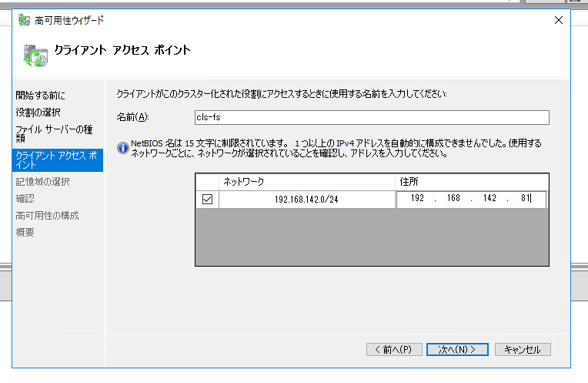Go back with 前へ(P) button

(x=394, y=350)
